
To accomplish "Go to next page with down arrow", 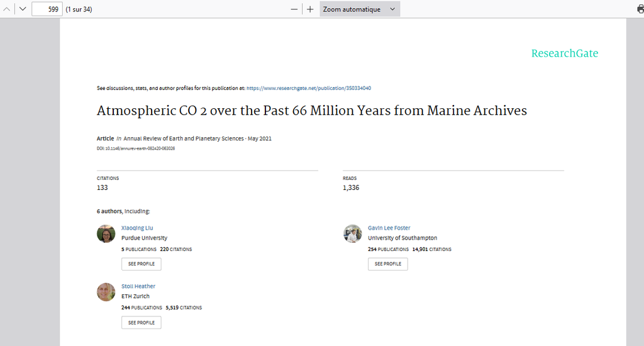I will [22, 9].
